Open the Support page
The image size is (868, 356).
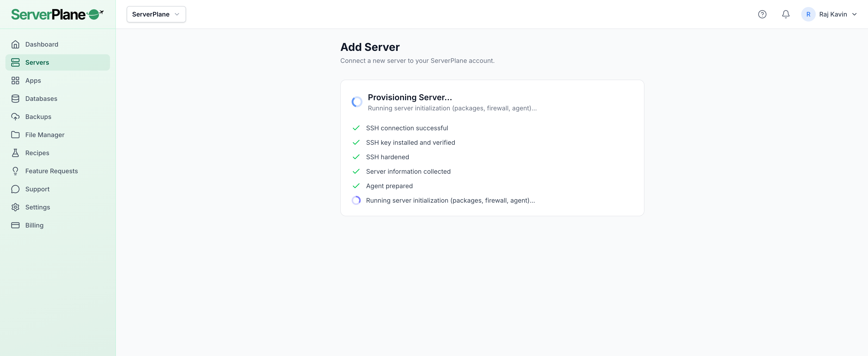point(37,189)
